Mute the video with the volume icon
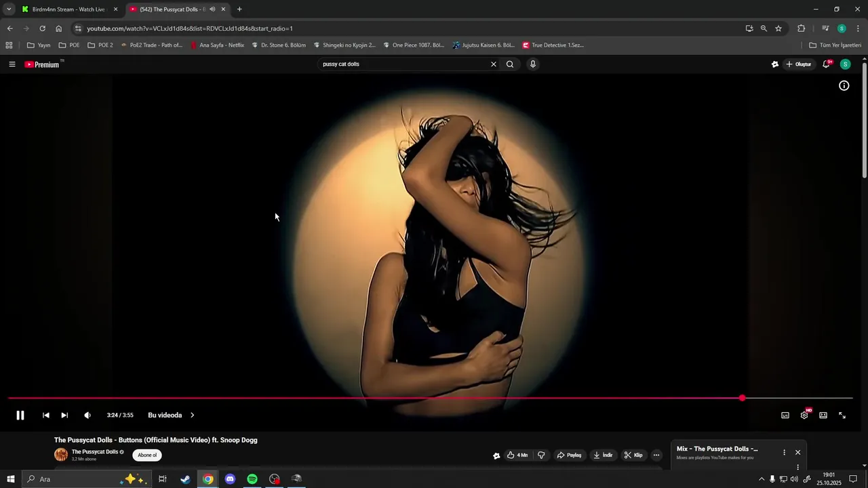This screenshot has height=488, width=868. 87,415
